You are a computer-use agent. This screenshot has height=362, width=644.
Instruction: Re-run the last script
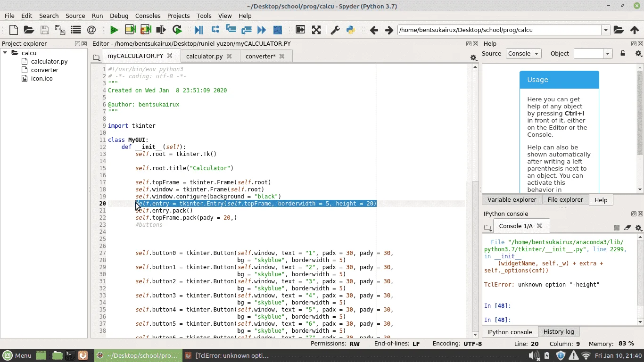pos(177,30)
